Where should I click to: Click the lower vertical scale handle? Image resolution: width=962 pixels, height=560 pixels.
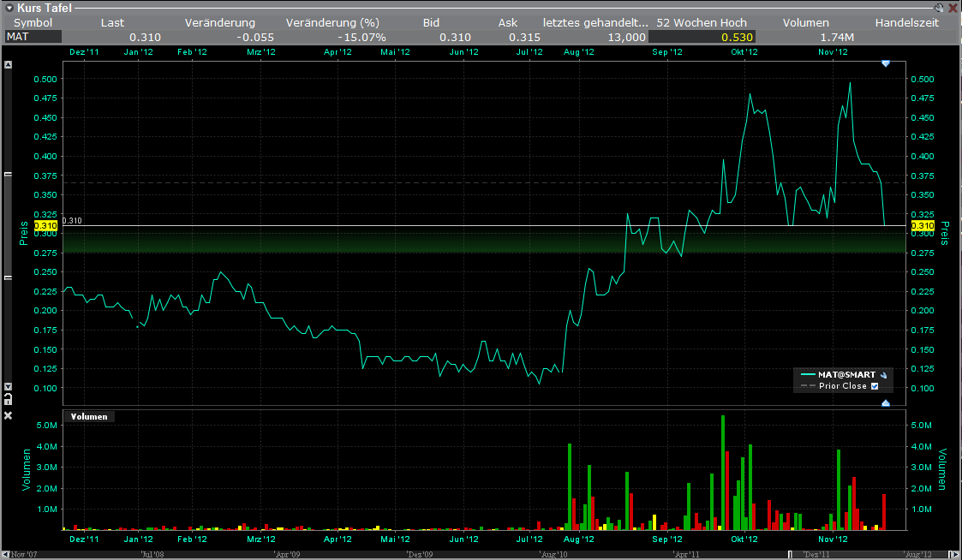(x=8, y=277)
